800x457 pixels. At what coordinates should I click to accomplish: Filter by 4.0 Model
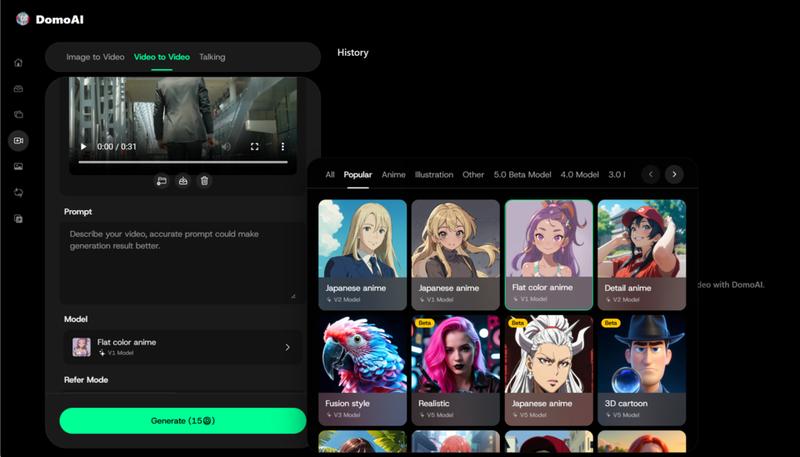(x=580, y=174)
